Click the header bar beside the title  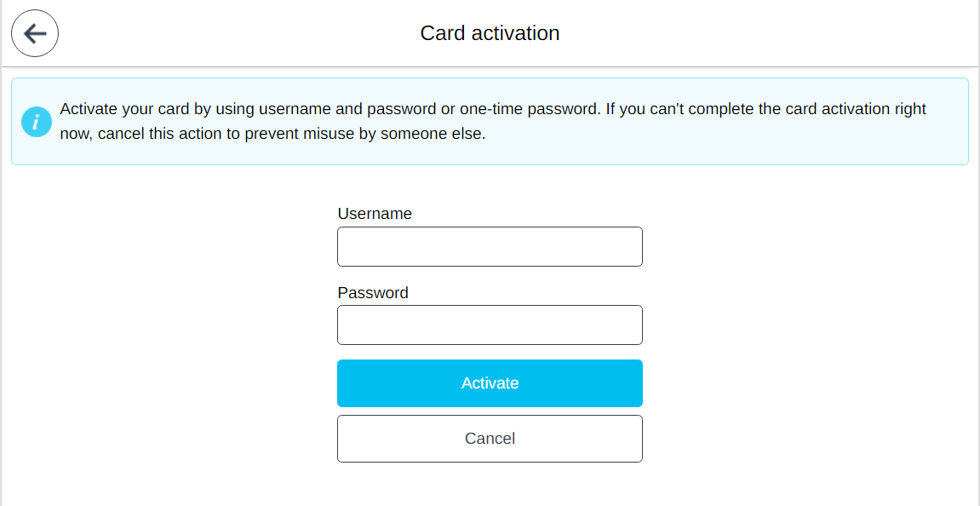point(724,33)
